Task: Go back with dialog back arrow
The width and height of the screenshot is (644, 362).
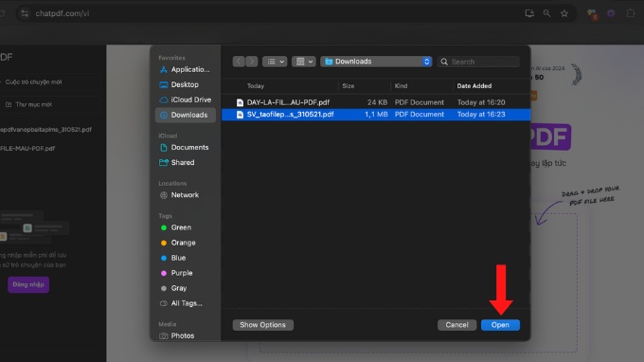Action: point(239,62)
